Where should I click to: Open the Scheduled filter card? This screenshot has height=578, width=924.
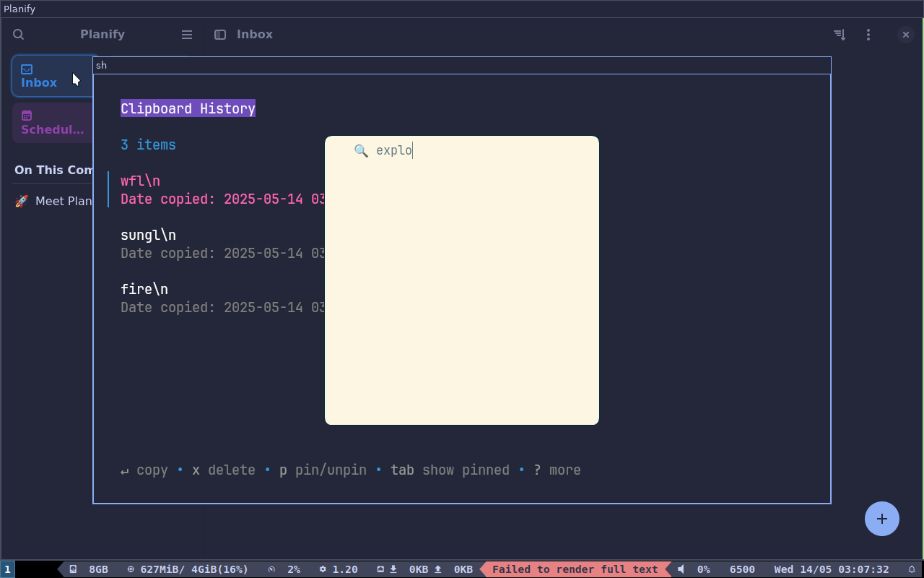coord(53,123)
